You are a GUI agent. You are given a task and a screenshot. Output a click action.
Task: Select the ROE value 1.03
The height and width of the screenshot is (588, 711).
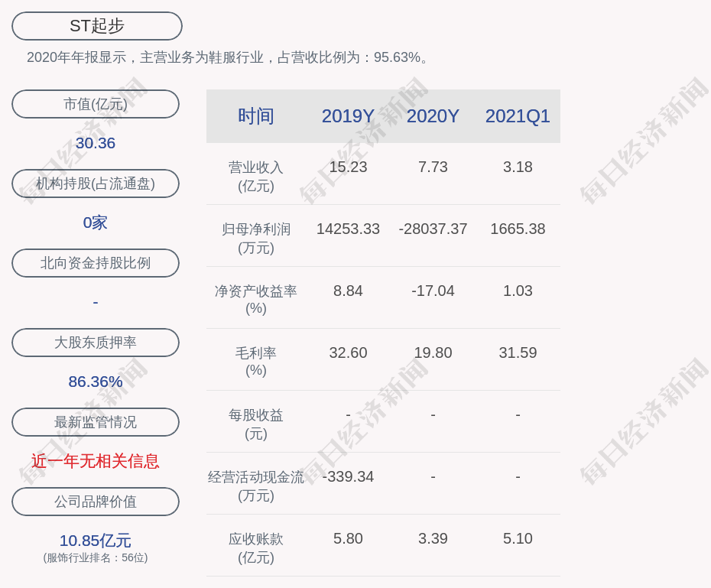point(518,291)
